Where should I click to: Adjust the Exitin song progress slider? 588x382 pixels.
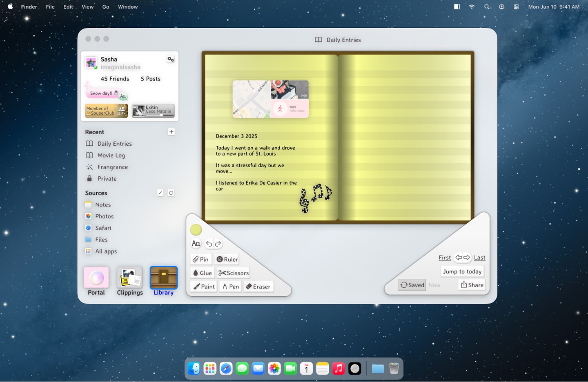coord(161,115)
